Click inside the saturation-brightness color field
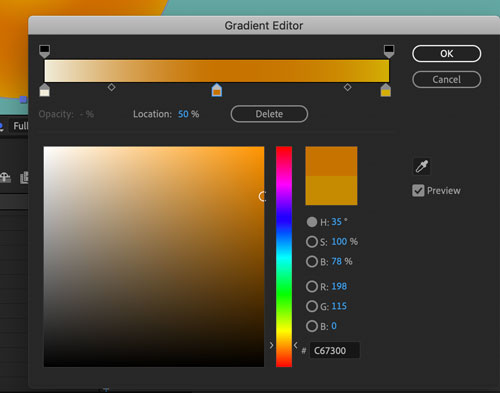 [154, 257]
